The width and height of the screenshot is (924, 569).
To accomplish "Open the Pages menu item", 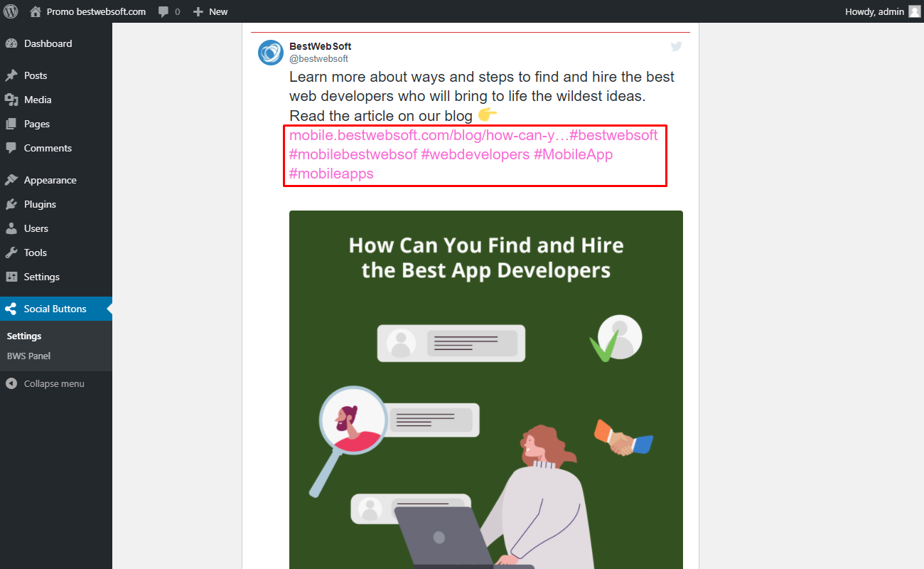I will click(56, 124).
